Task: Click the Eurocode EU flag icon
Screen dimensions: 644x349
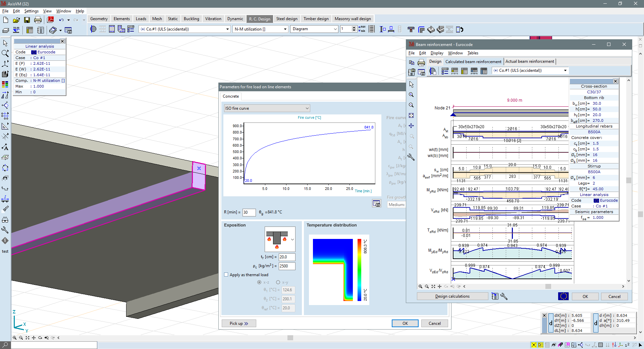Action: pyautogui.click(x=563, y=296)
